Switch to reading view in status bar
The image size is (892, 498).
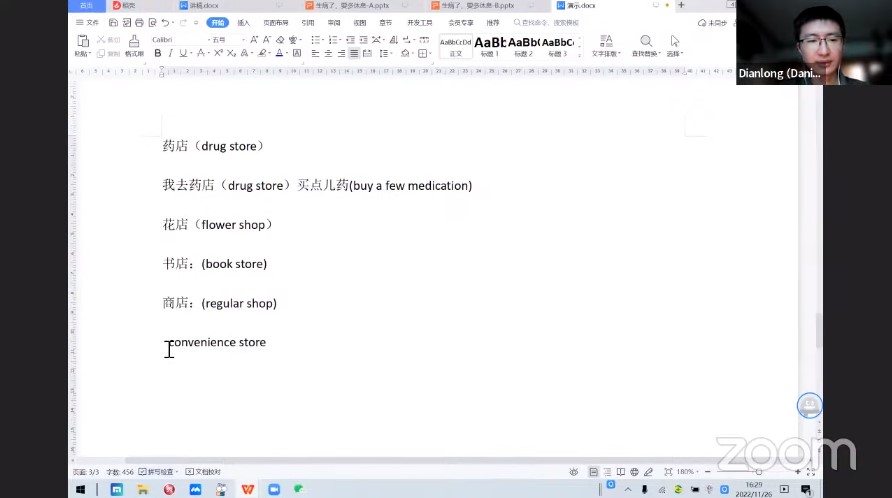click(x=621, y=472)
